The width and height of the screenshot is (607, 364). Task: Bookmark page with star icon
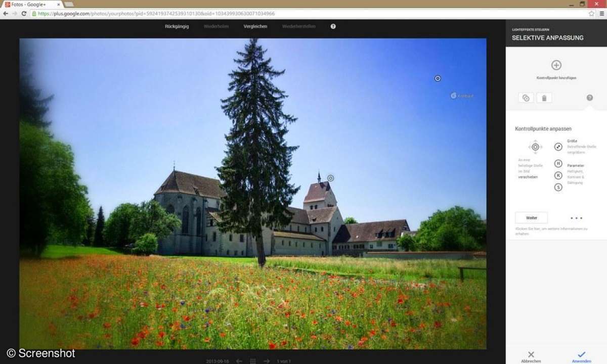pos(591,14)
